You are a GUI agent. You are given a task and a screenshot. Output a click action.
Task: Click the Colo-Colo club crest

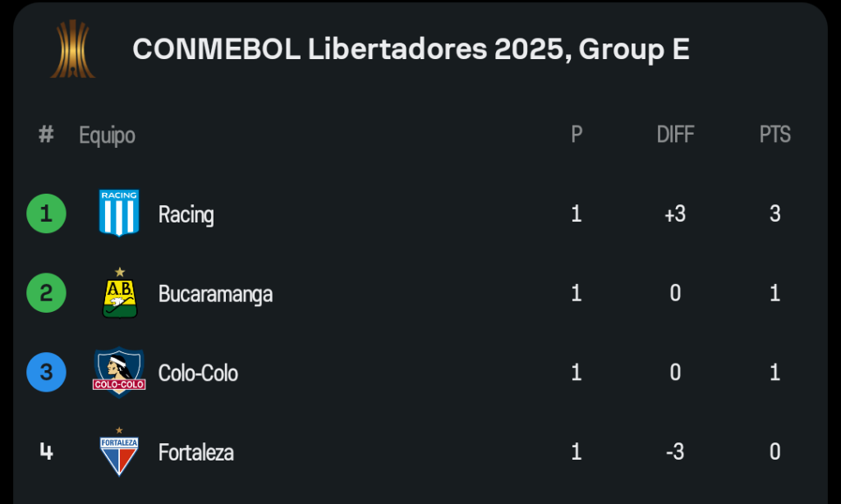[x=119, y=373]
